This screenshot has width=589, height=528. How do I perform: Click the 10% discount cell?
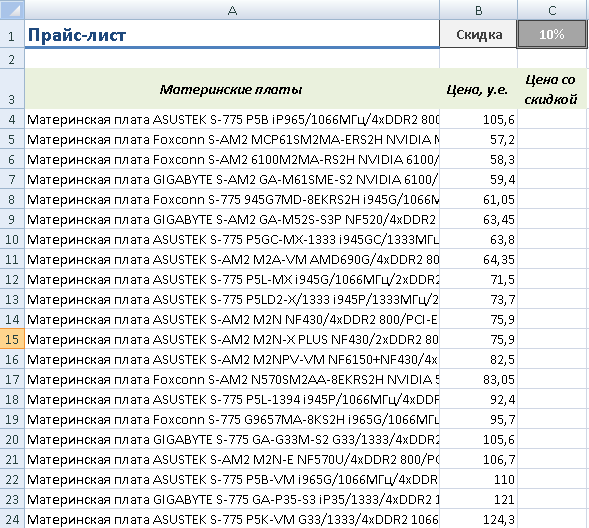[552, 35]
